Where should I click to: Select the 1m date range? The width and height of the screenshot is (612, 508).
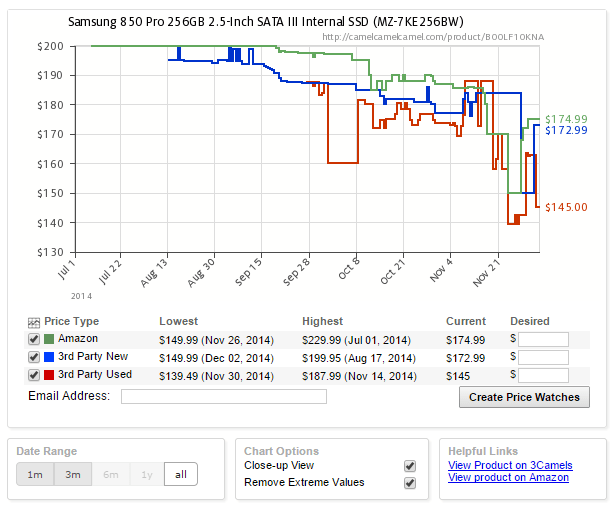[x=35, y=474]
